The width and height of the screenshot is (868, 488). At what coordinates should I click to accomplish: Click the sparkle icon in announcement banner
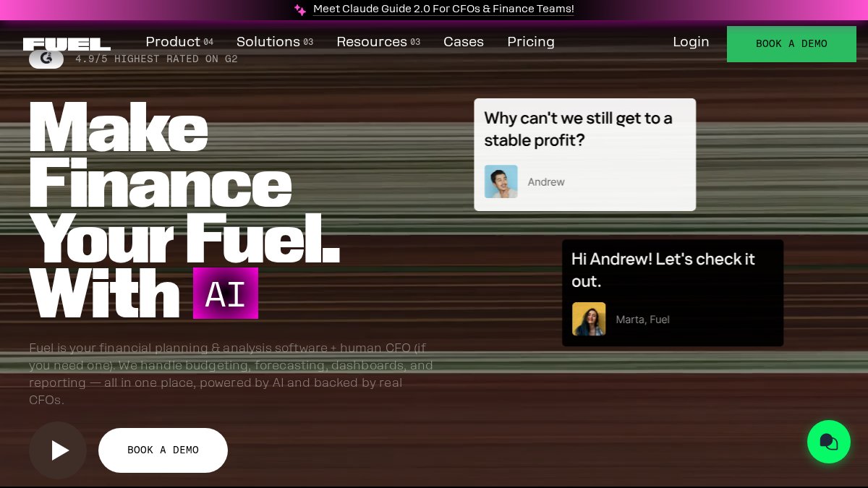[x=300, y=9]
